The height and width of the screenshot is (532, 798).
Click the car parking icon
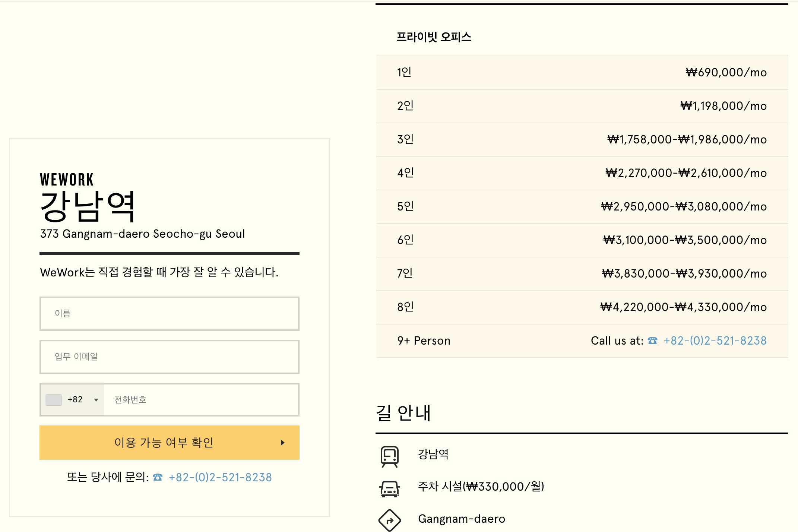[390, 488]
